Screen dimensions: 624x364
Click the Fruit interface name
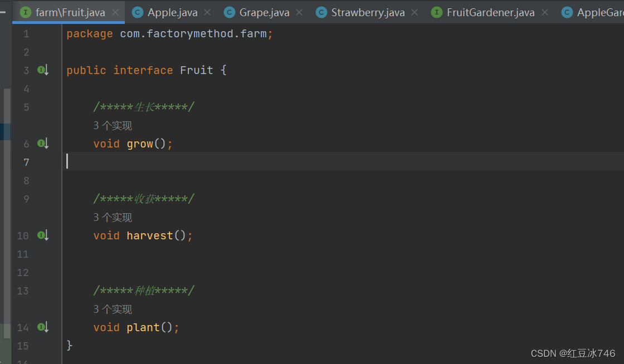click(197, 70)
